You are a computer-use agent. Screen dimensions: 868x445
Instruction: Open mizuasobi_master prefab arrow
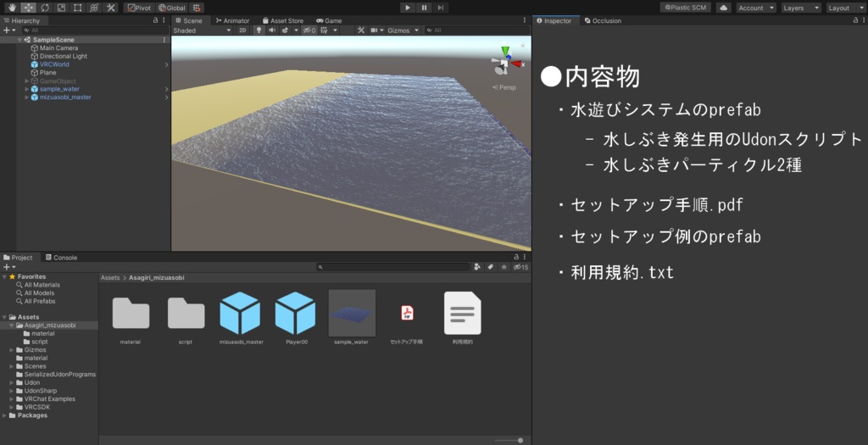tap(167, 97)
